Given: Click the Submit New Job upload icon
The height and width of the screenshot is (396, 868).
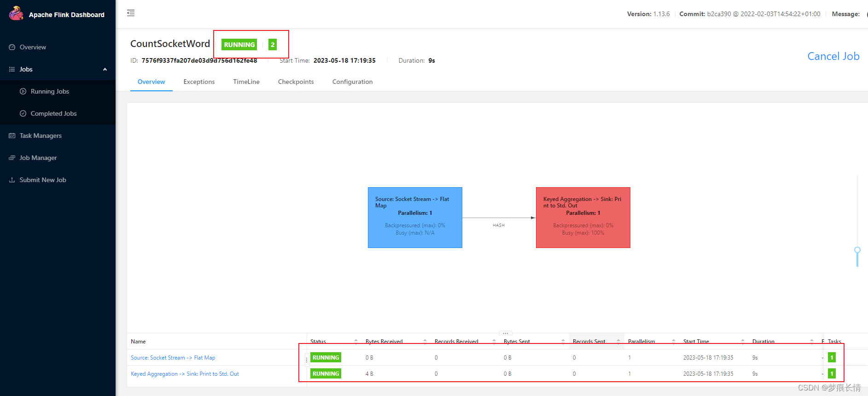Looking at the screenshot, I should pos(12,180).
